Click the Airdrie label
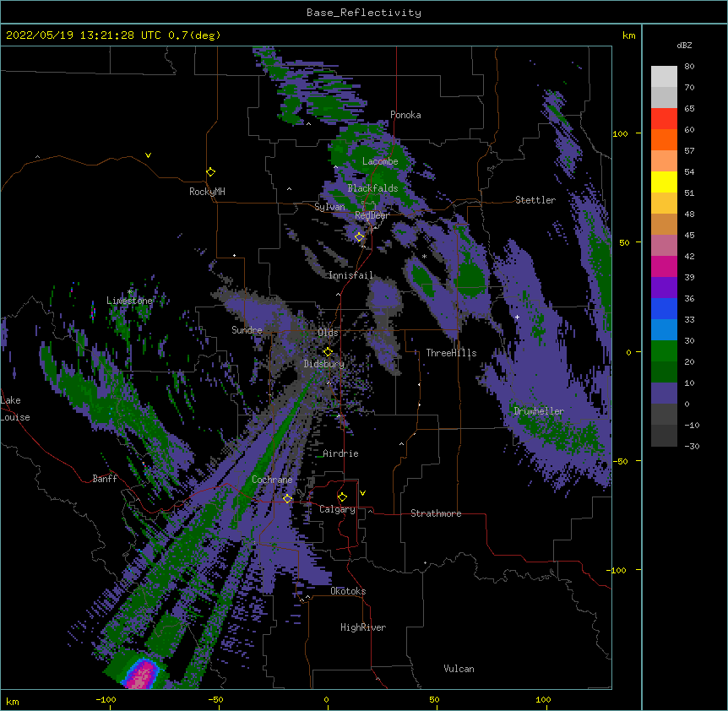Image resolution: width=728 pixels, height=711 pixels. 340,453
